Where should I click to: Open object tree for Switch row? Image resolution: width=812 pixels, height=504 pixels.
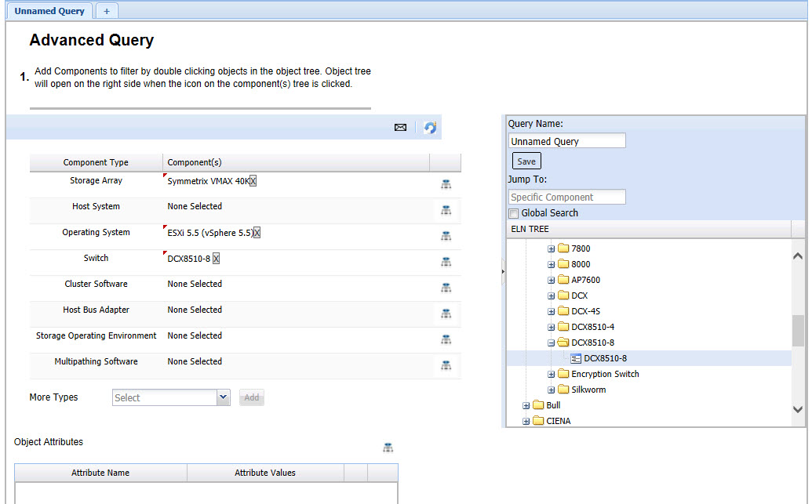446,262
